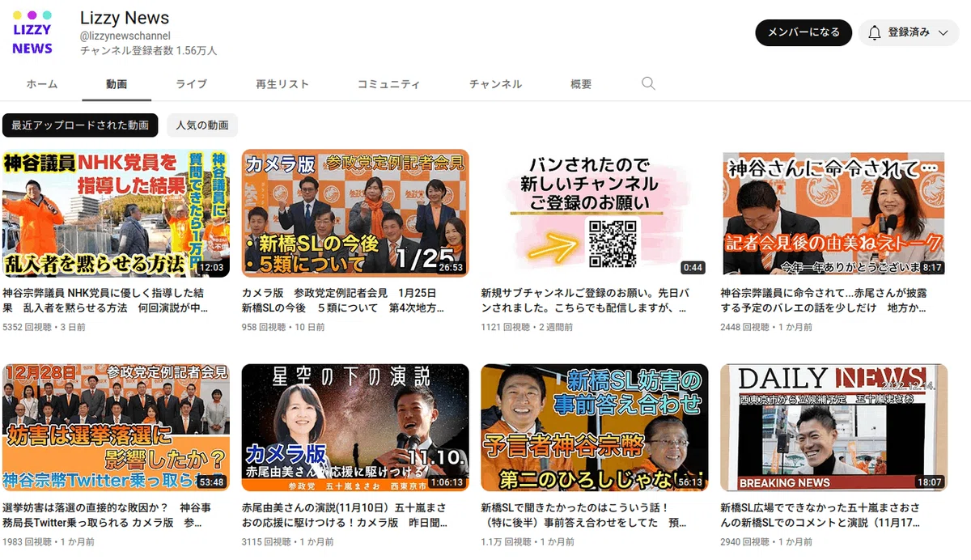Click the bell icon on 登録済み button
This screenshot has width=971, height=560.
pyautogui.click(x=874, y=33)
